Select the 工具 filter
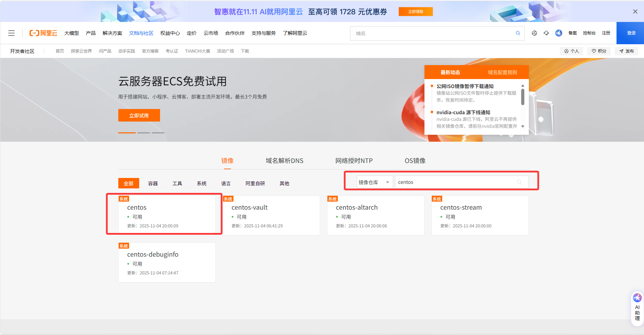Viewport: 644px width, 335px height. [x=177, y=183]
